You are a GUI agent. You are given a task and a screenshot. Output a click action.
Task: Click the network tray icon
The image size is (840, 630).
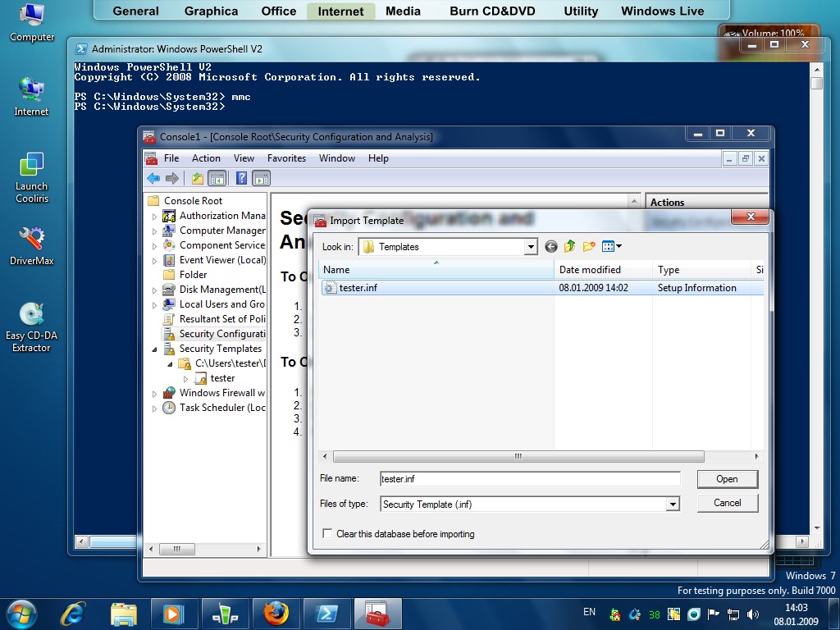pos(733,614)
